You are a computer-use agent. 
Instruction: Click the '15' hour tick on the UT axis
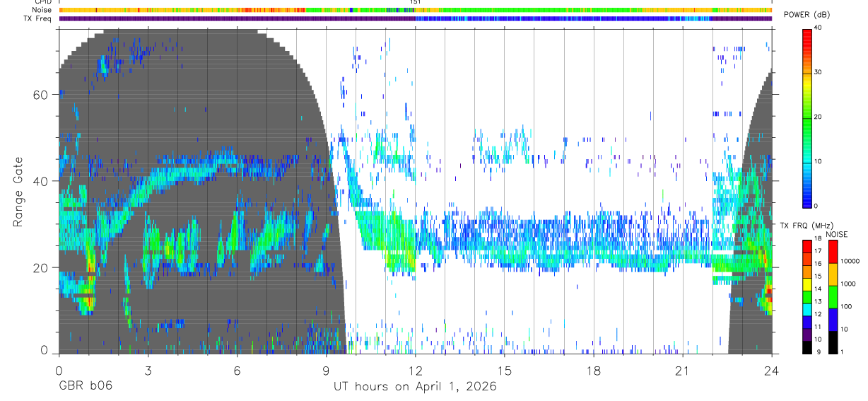tap(504, 371)
